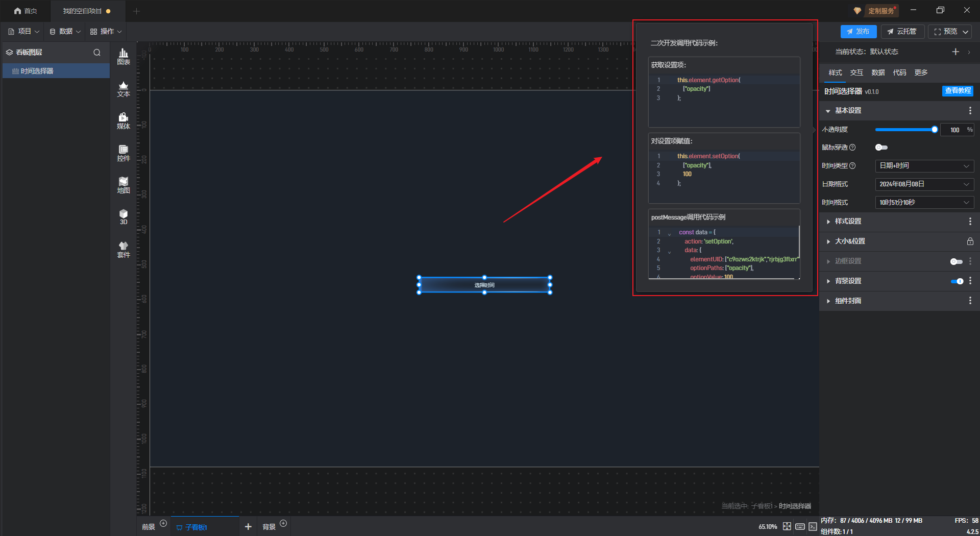
Task: Expand the 样式设置 section
Action: tap(848, 222)
